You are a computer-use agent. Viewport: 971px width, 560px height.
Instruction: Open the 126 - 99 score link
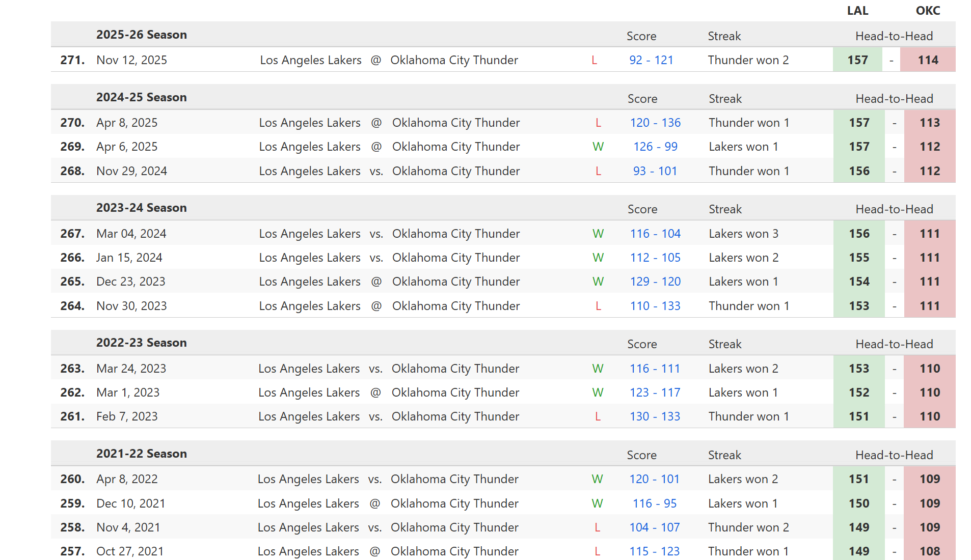(x=655, y=147)
